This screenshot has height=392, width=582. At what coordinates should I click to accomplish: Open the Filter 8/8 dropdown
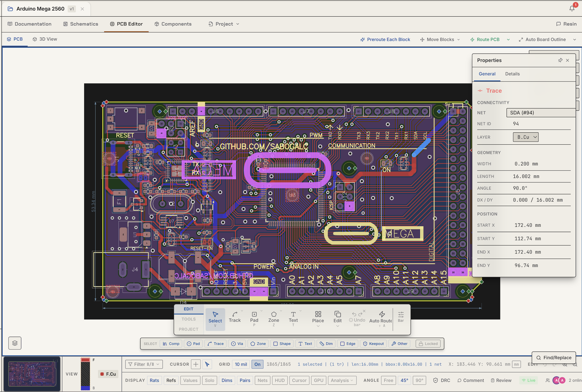pyautogui.click(x=144, y=364)
